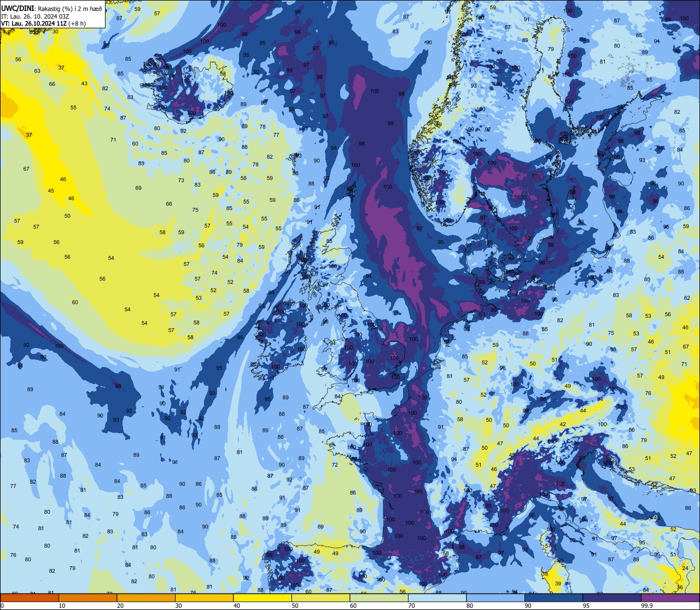This screenshot has width=700, height=610.
Task: Click the map value 73
Action: [181, 180]
